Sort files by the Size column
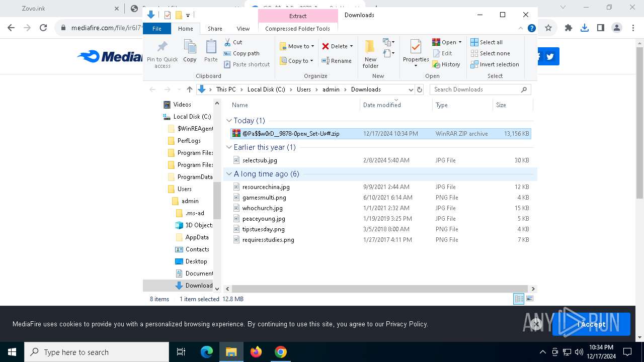644x362 pixels. tap(513, 105)
